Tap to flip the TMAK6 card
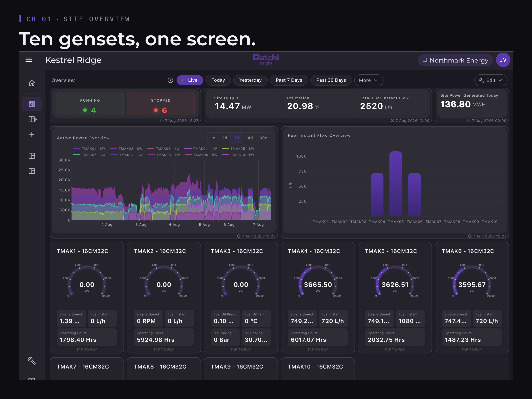 pos(472,350)
